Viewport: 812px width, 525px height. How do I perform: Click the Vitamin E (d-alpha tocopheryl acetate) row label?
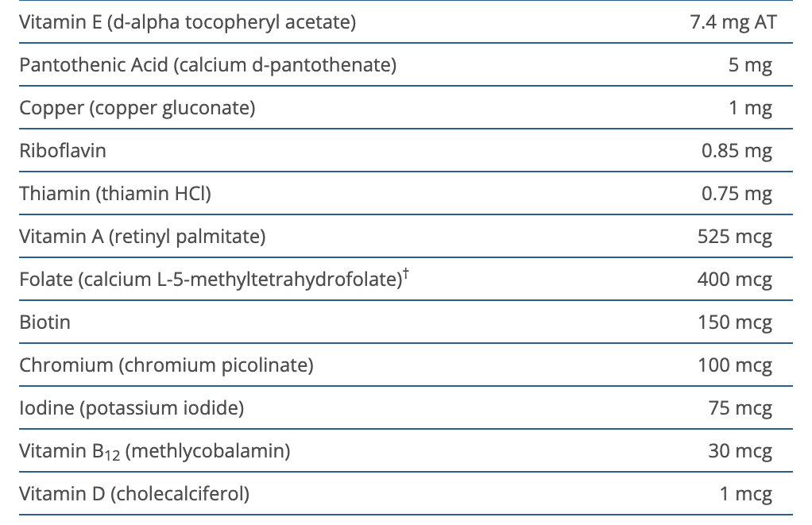coord(187,21)
